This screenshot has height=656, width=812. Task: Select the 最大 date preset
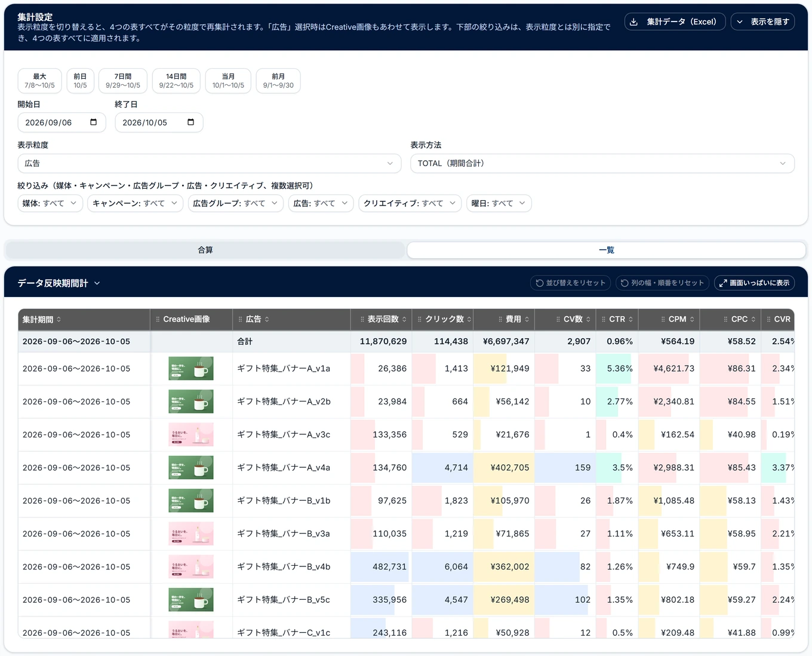(40, 81)
